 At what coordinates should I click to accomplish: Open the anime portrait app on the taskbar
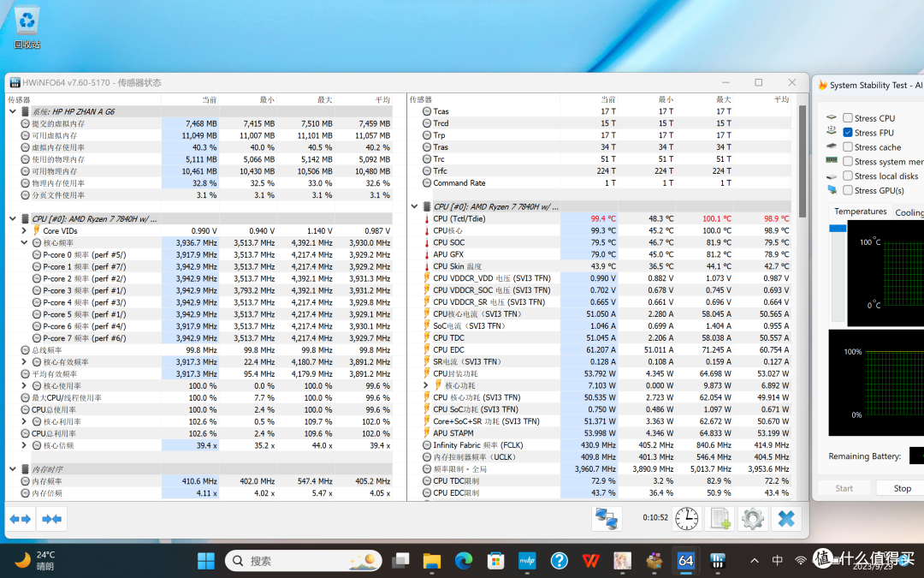pos(622,560)
